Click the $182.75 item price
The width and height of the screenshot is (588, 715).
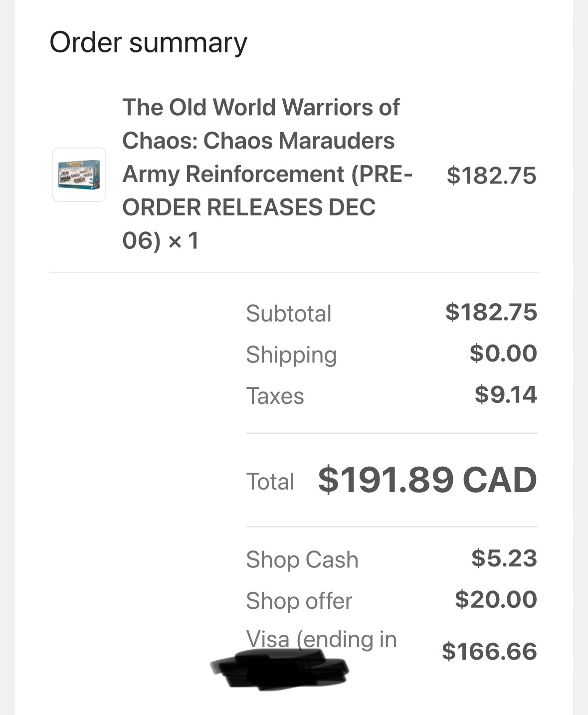(491, 176)
